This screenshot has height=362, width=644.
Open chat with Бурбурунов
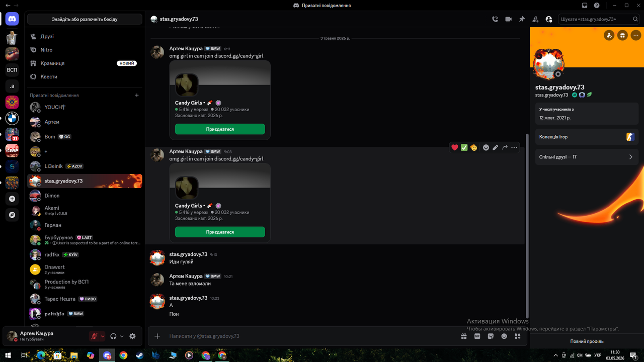pos(85,240)
